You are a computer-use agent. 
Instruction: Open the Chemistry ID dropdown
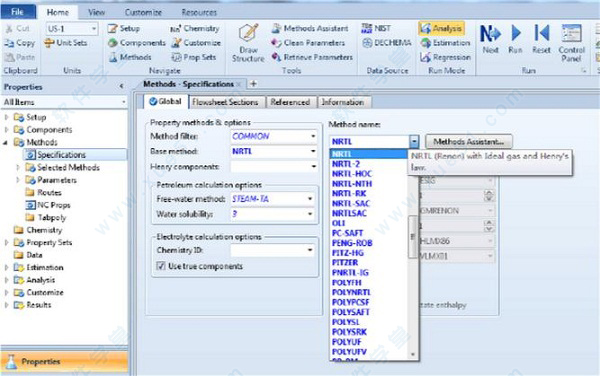(310, 250)
